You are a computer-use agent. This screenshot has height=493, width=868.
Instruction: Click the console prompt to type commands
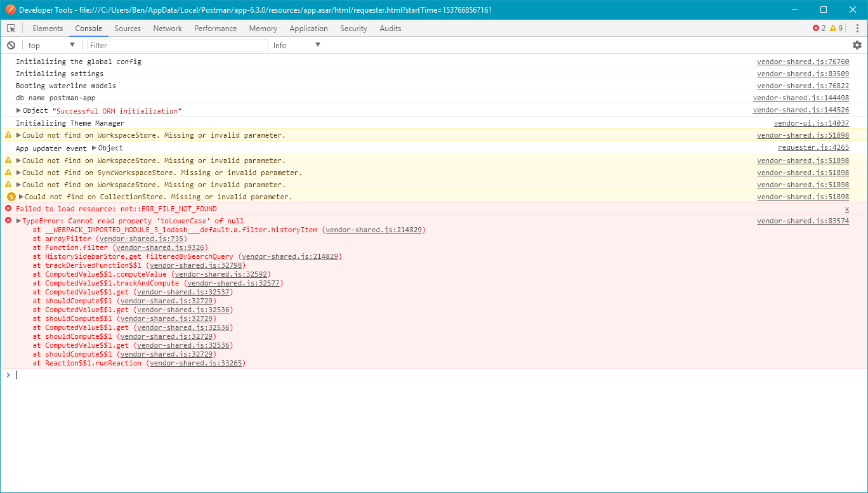click(x=63, y=374)
